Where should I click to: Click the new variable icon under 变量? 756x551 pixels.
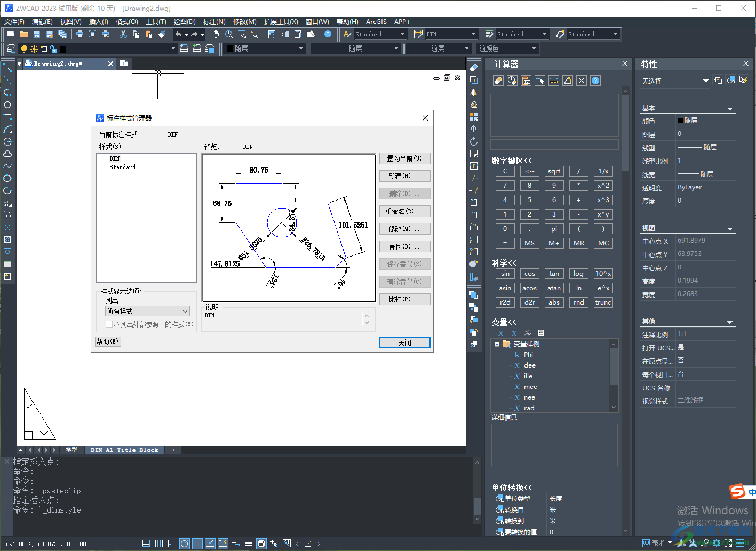pos(501,333)
